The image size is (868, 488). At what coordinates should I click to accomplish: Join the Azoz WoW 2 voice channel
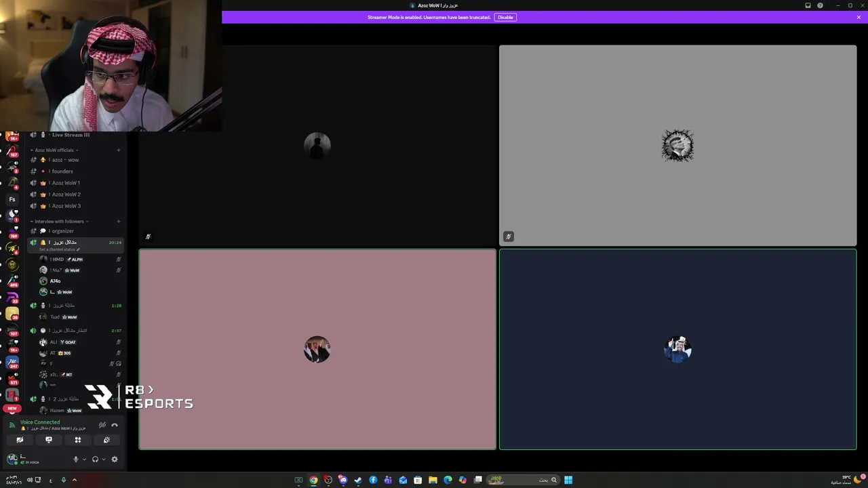pos(75,195)
